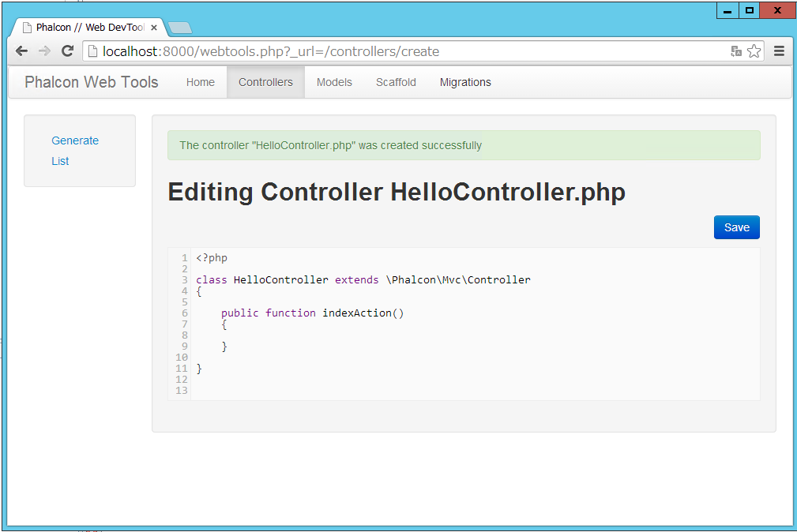This screenshot has height=532, width=797.
Task: Open the translate icon in address bar
Action: [x=736, y=51]
